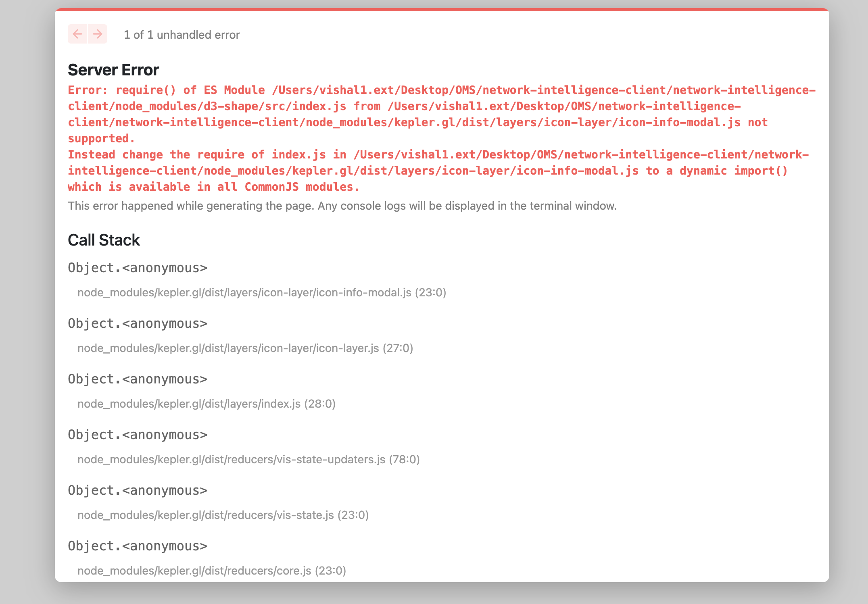Expand the vis-state-updaters.js call stack frame

(137, 434)
